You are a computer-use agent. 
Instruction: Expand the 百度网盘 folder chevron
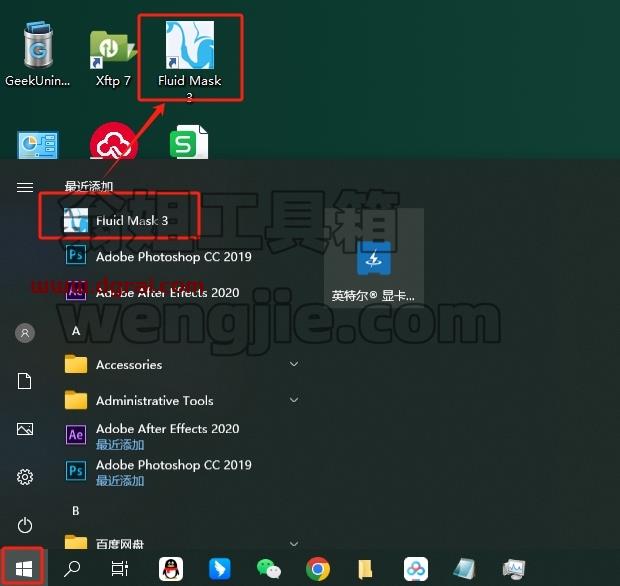point(294,544)
